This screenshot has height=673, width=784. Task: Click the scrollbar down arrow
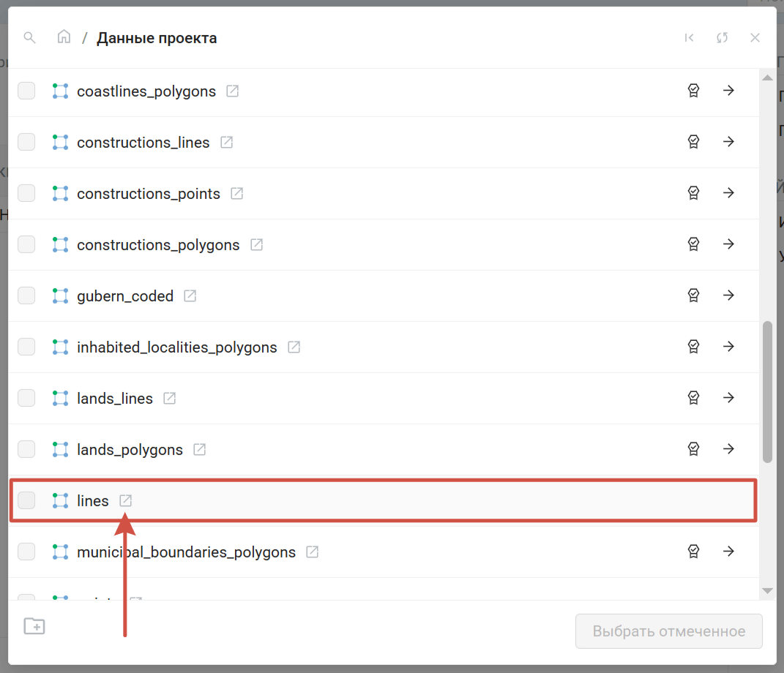tap(767, 590)
